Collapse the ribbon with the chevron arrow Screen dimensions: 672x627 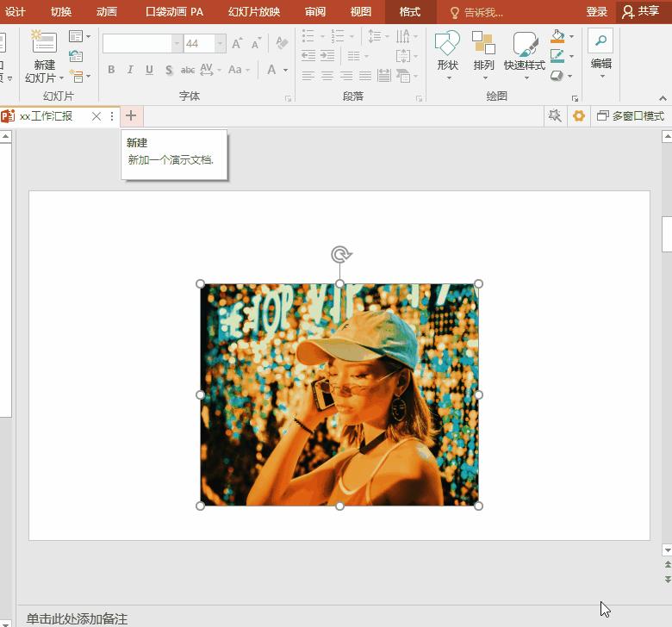tap(663, 98)
